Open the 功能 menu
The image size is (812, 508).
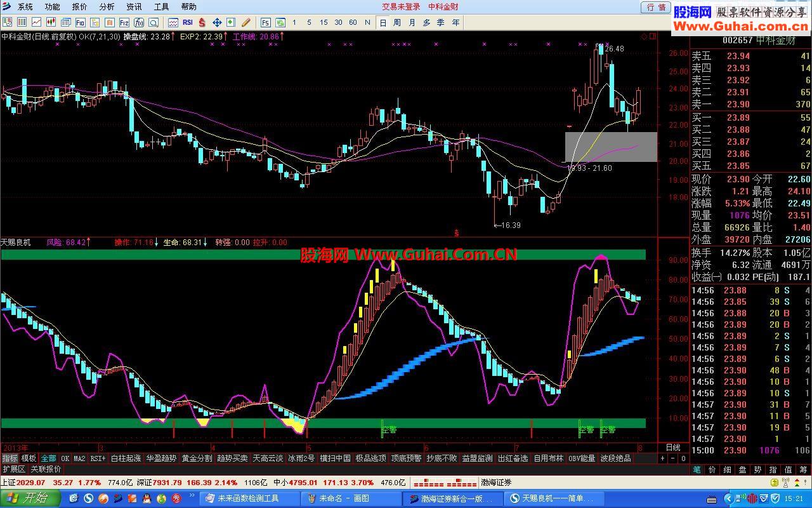pyautogui.click(x=52, y=7)
